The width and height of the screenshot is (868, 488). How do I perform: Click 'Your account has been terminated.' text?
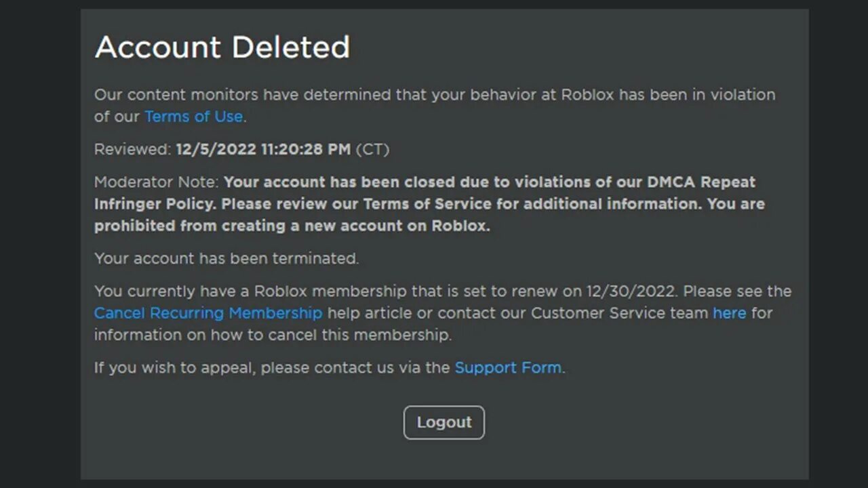click(x=226, y=259)
